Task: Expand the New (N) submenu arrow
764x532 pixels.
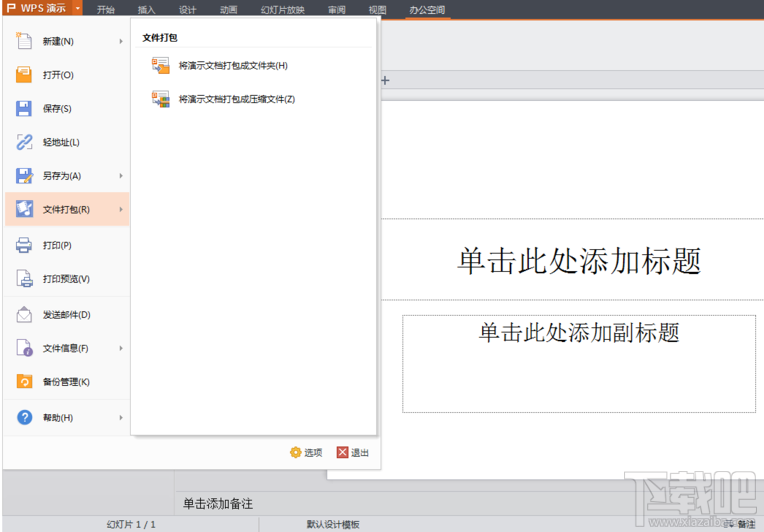Action: [x=121, y=41]
